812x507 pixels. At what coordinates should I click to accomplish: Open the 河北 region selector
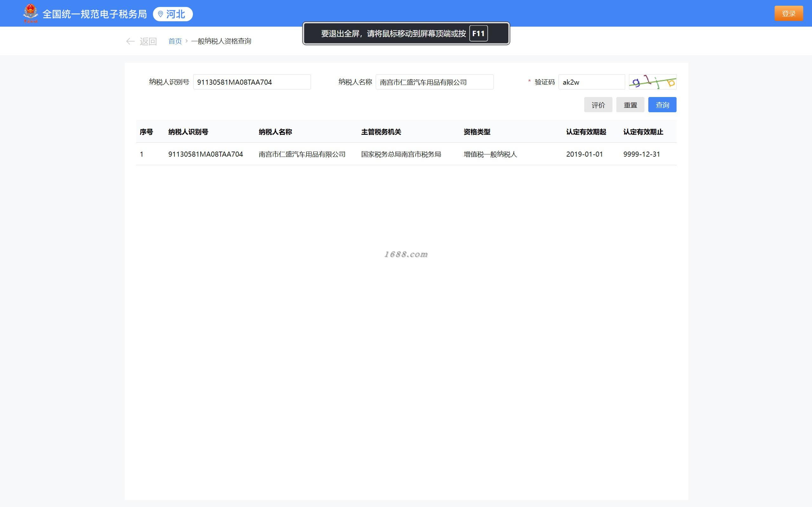click(175, 14)
